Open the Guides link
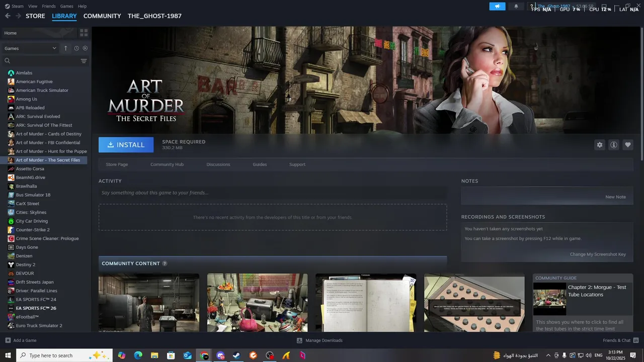The image size is (644, 362). tap(260, 164)
